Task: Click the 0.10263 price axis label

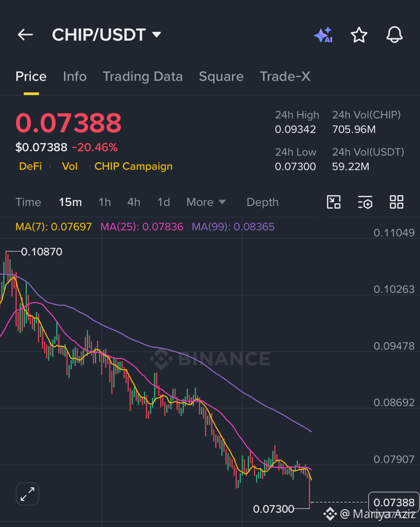Action: pyautogui.click(x=394, y=289)
